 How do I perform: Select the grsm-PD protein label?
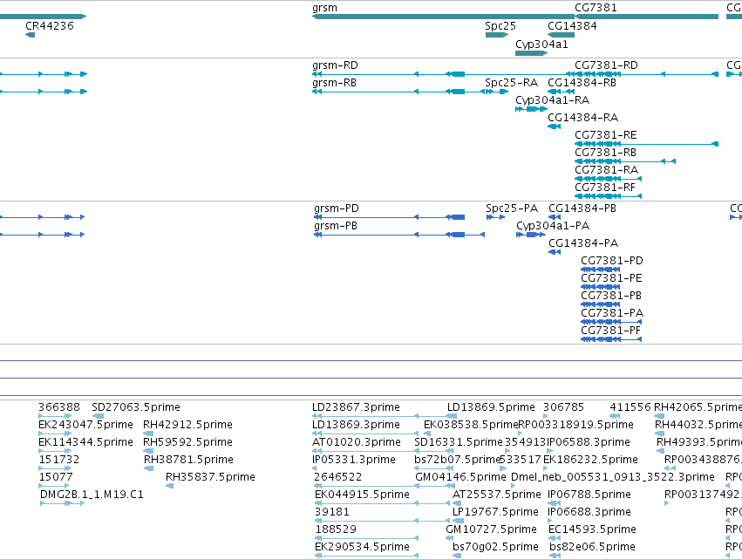coord(337,208)
